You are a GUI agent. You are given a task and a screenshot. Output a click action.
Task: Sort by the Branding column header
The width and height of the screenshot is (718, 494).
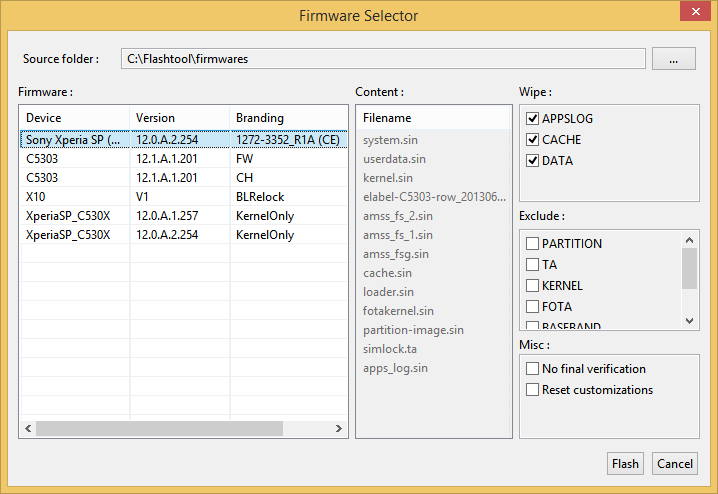coord(288,118)
